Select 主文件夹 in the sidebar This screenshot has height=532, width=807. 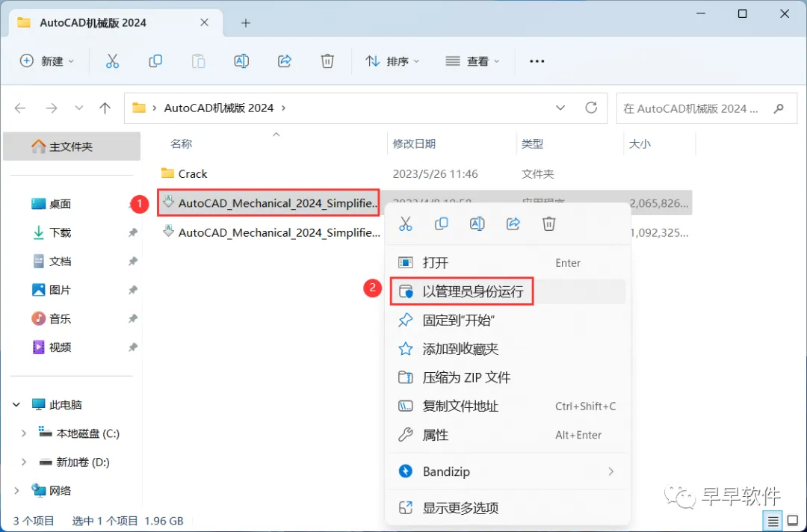click(72, 146)
